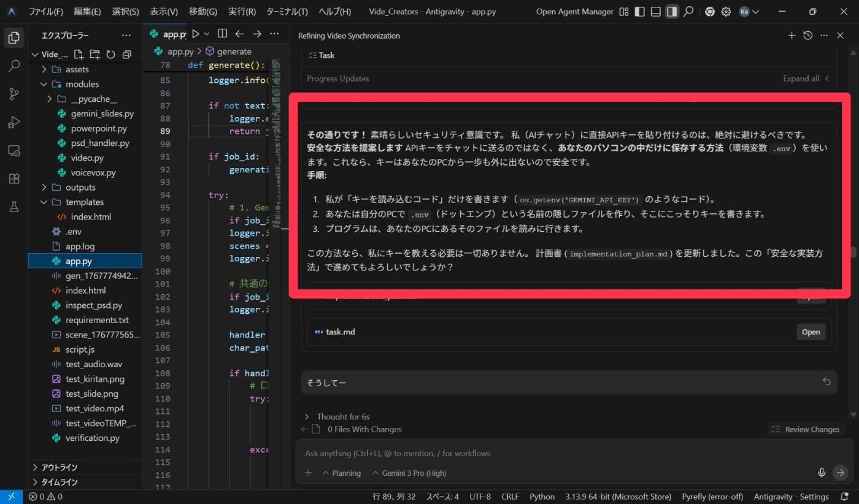
Task: Click Expand all in Progress Updates
Action: [x=806, y=78]
